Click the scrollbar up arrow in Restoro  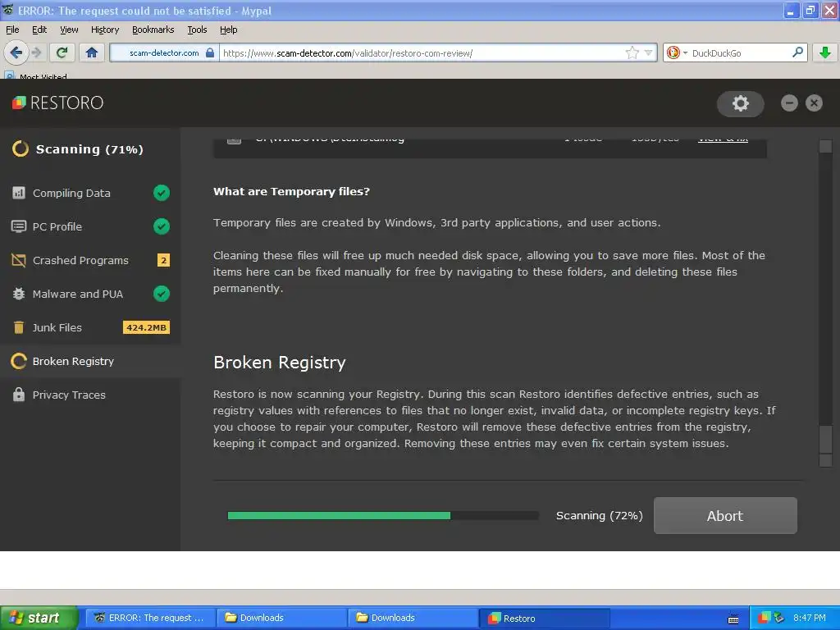pos(825,146)
